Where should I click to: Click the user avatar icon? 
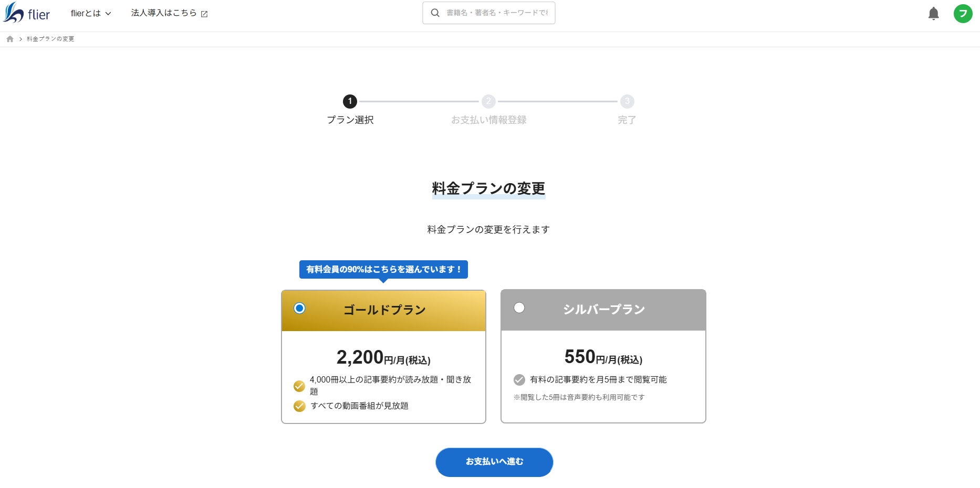click(x=963, y=14)
